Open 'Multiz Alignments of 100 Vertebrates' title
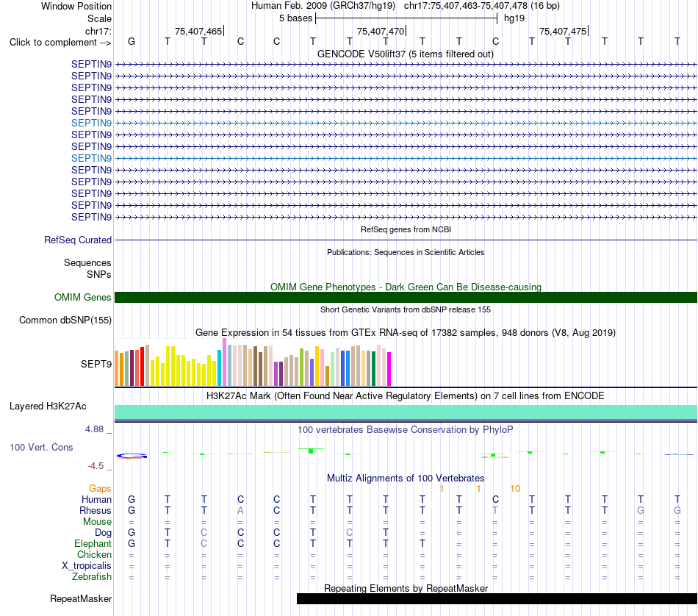The height and width of the screenshot is (616, 698). (x=406, y=479)
